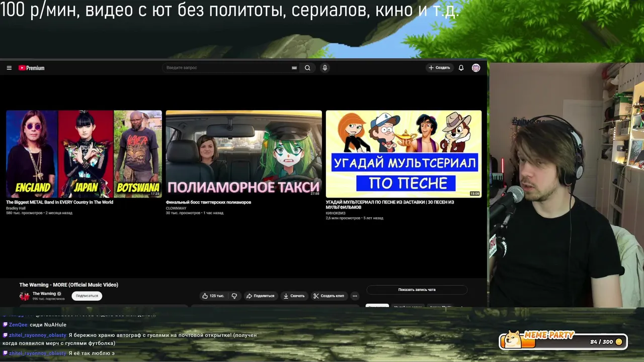644x362 pixels.
Task: Download the video via Скачать
Action: [x=294, y=296]
